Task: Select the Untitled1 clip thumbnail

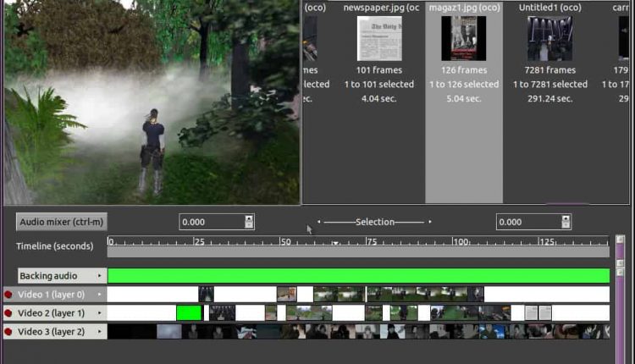Action: tap(550, 39)
